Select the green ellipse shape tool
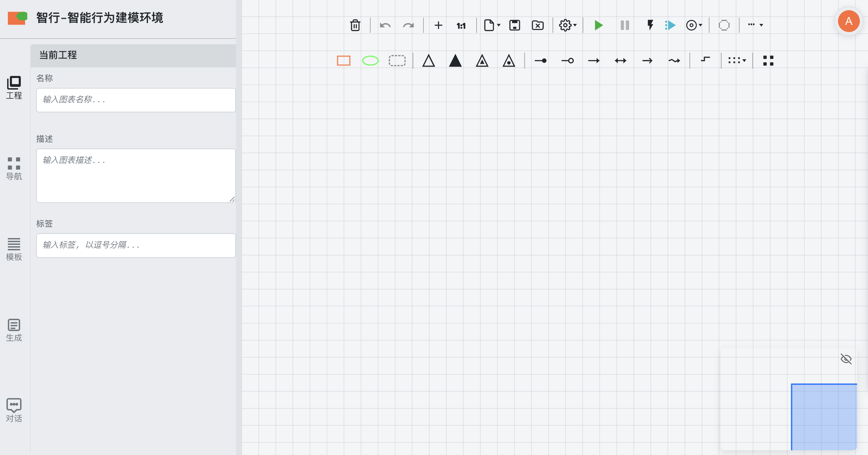The height and width of the screenshot is (455, 868). [x=370, y=61]
